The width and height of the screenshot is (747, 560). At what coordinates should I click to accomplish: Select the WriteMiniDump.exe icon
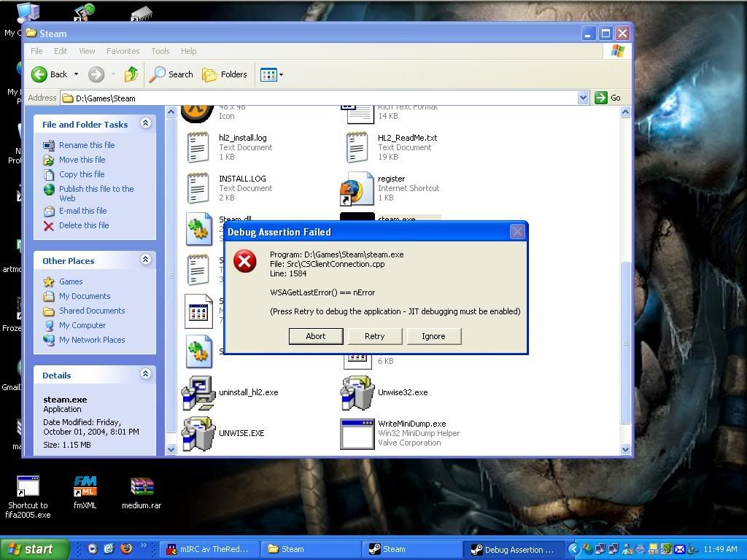357,434
